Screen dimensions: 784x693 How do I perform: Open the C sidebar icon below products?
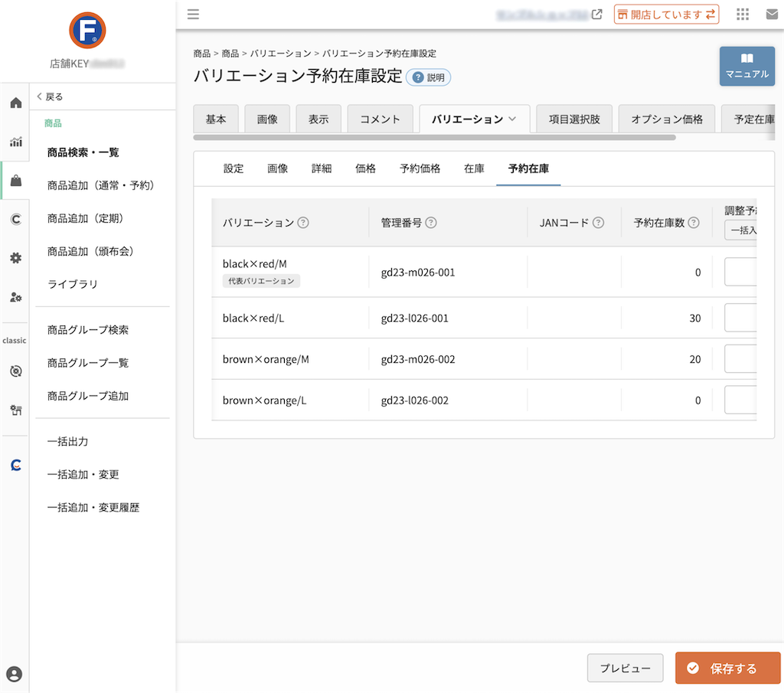[16, 219]
